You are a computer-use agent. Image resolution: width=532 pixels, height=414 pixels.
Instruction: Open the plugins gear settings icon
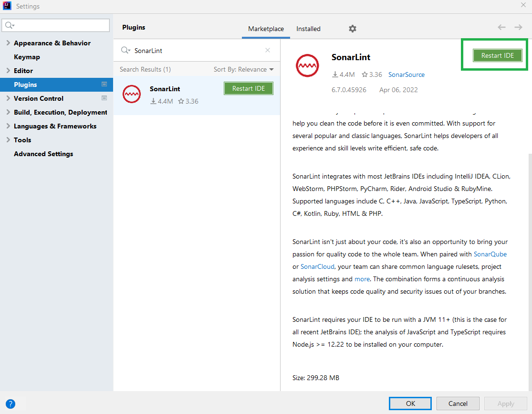[353, 29]
